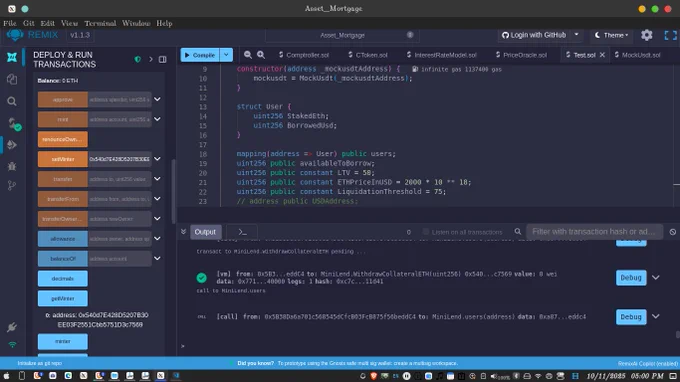Toggle the side panel layout icon
The width and height of the screenshot is (680, 382).
[163, 59]
